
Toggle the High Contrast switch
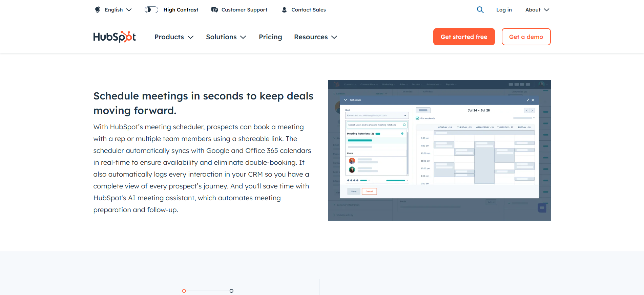point(151,10)
